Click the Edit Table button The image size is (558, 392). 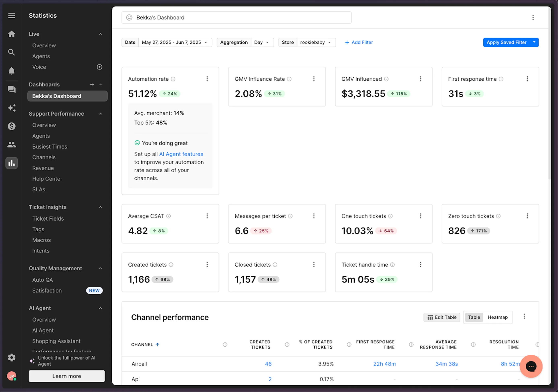442,317
